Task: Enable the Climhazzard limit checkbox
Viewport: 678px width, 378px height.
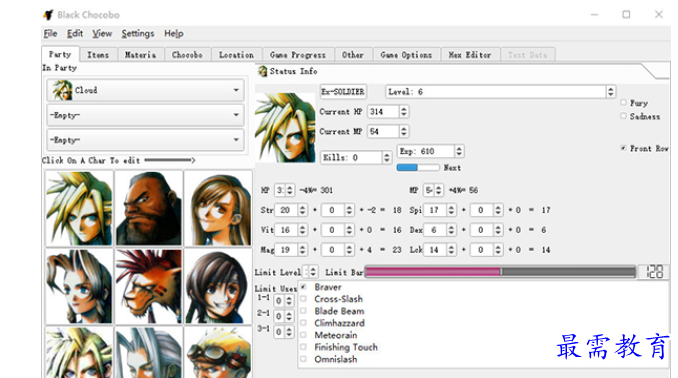Action: coord(304,323)
